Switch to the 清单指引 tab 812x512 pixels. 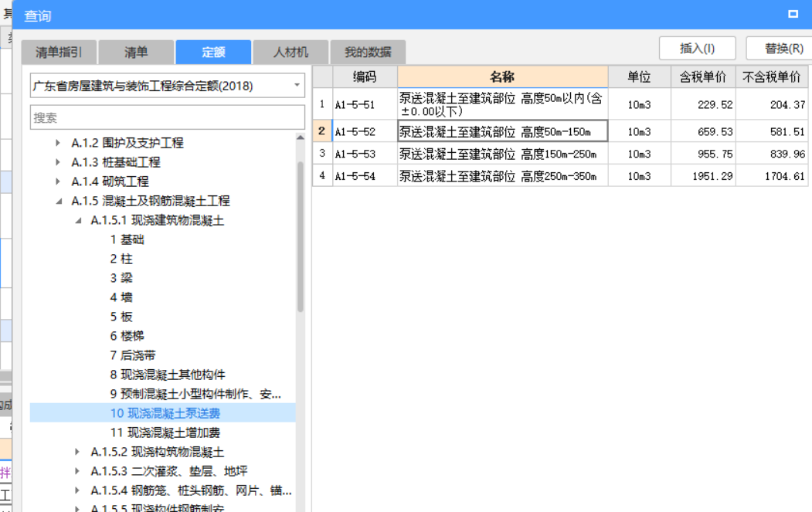[x=59, y=53]
